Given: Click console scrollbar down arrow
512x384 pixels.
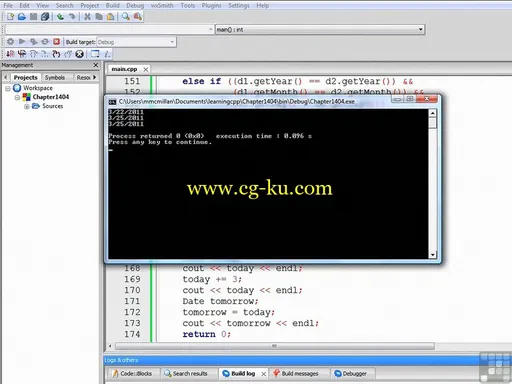Looking at the screenshot, I should coord(433,255).
